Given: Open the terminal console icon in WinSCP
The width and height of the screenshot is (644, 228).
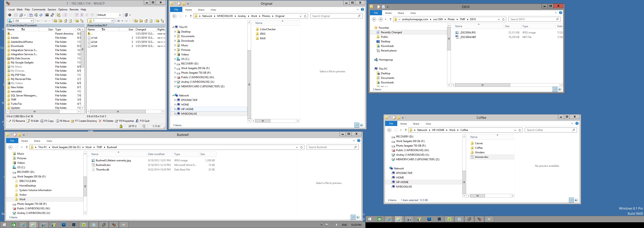Looking at the screenshot, I should pyautogui.click(x=47, y=15).
